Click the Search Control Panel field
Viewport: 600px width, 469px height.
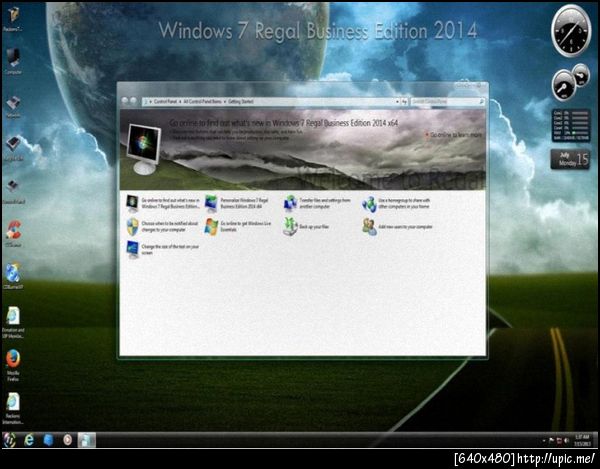[x=448, y=102]
